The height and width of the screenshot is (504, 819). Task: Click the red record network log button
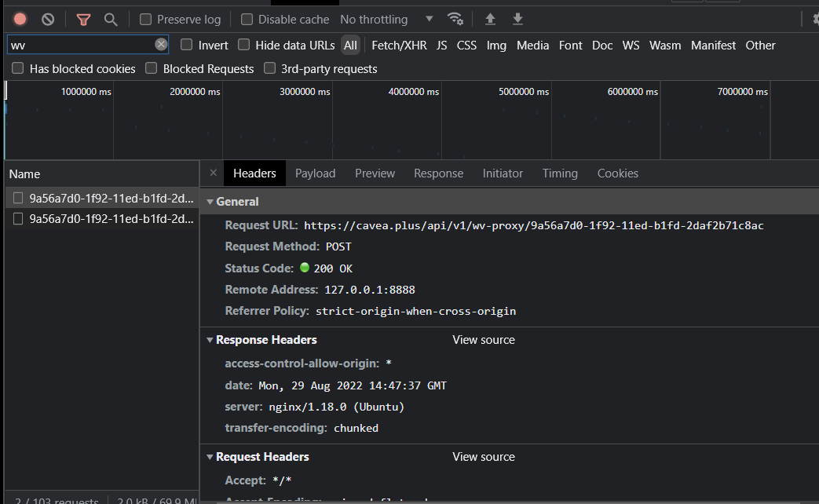[20, 19]
